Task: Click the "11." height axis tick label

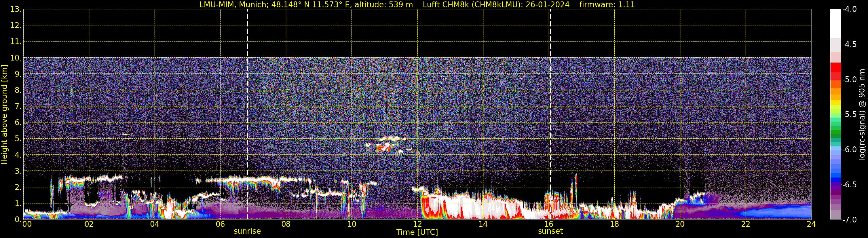Action: pos(16,42)
